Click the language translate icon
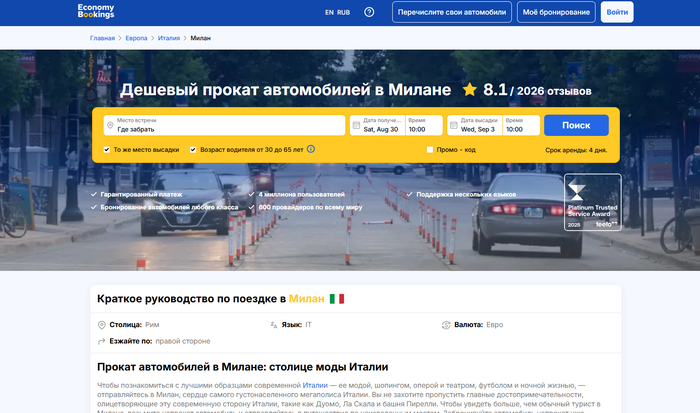This screenshot has width=700, height=413. point(274,325)
